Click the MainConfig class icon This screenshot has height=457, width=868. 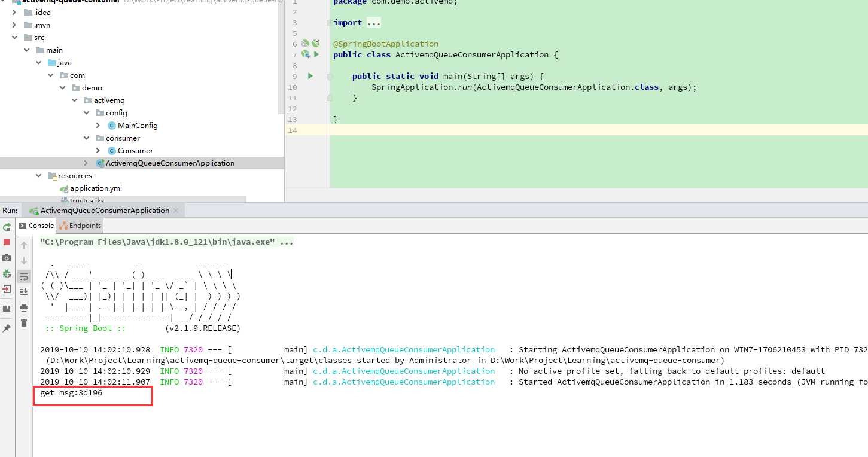coord(112,126)
